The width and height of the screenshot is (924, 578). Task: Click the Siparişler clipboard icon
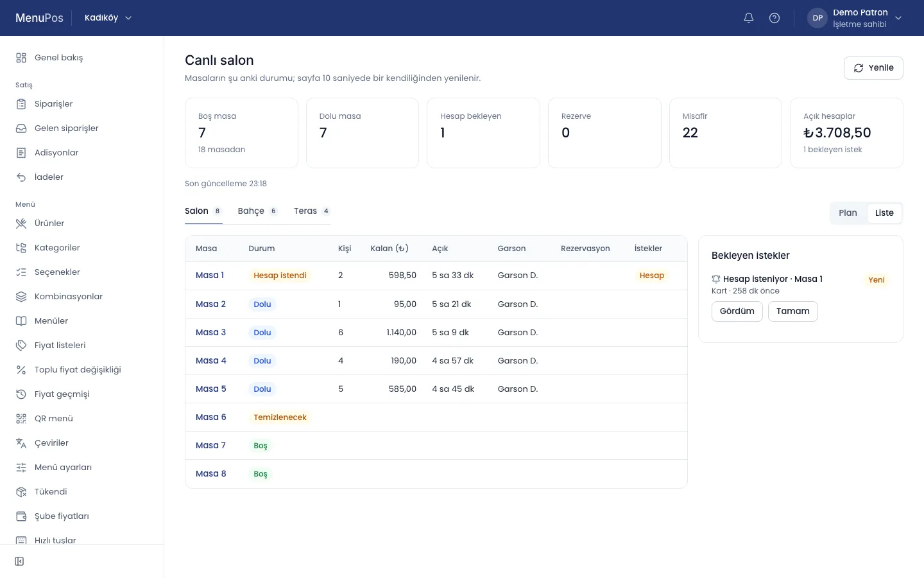(21, 104)
